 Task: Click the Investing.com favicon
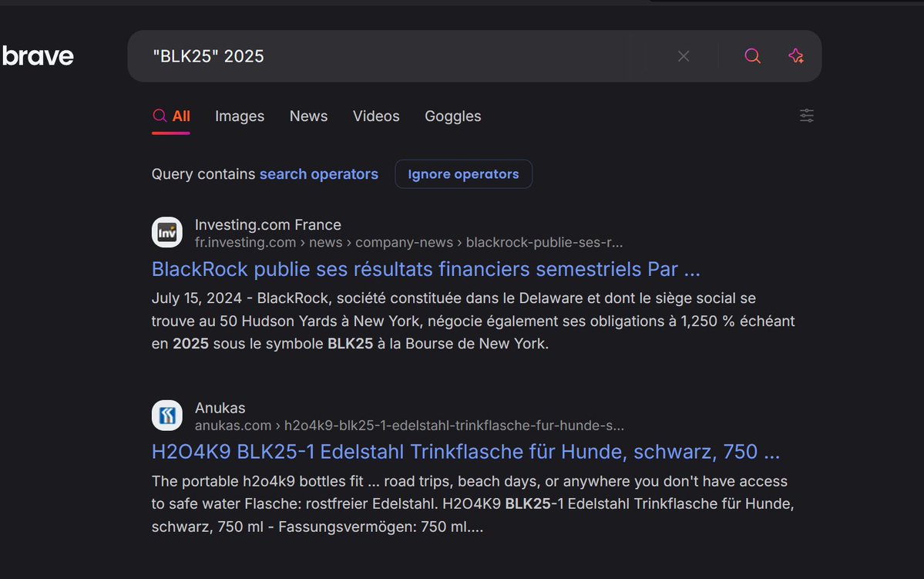(x=167, y=233)
